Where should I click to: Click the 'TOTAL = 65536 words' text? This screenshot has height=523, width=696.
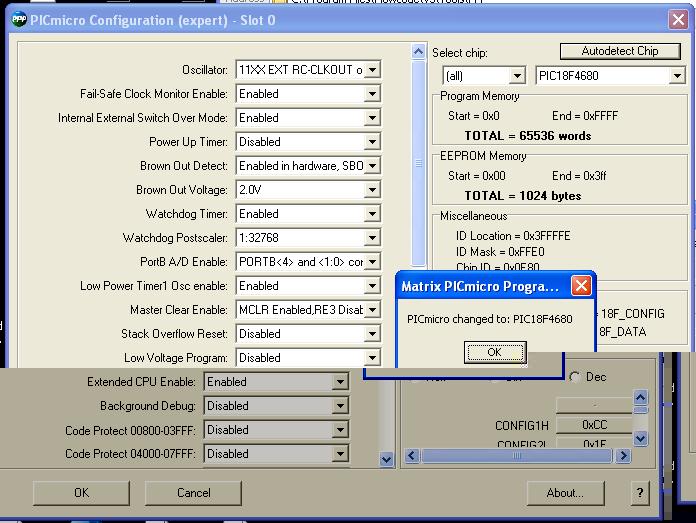point(528,136)
